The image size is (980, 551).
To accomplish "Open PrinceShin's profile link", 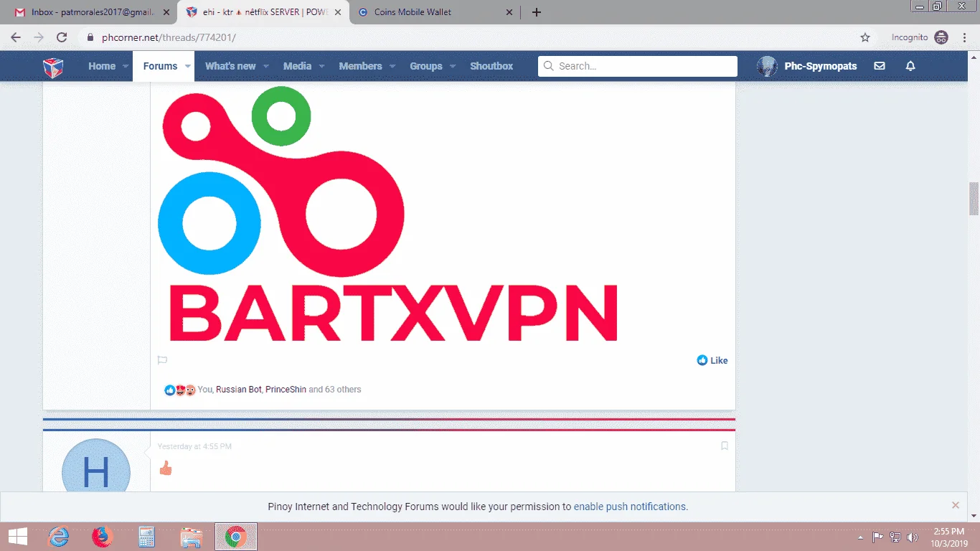I will [286, 390].
